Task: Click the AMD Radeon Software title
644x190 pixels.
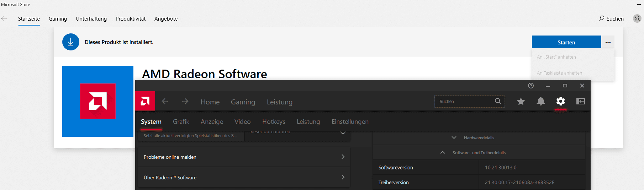Action: [205, 74]
